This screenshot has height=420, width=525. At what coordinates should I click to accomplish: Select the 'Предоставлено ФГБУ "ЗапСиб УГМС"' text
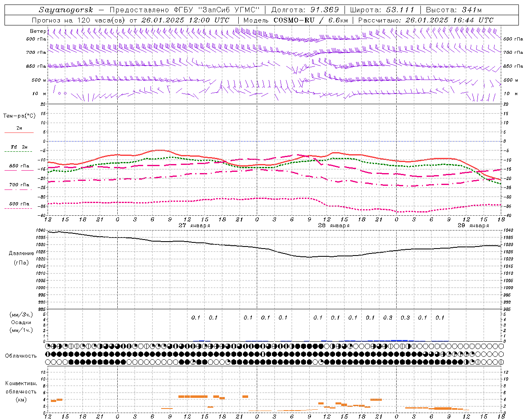(185, 10)
